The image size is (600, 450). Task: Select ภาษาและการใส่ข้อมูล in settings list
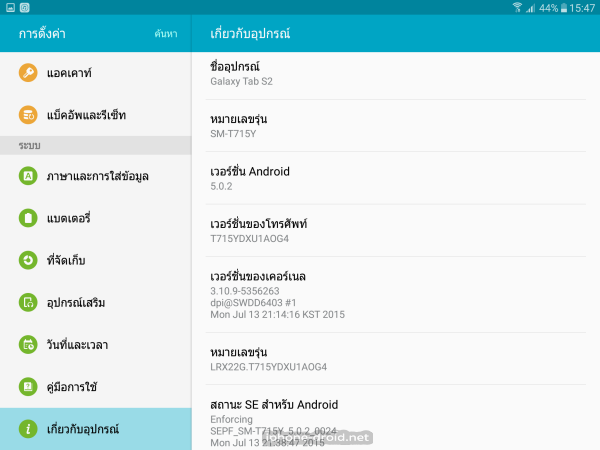[x=96, y=176]
